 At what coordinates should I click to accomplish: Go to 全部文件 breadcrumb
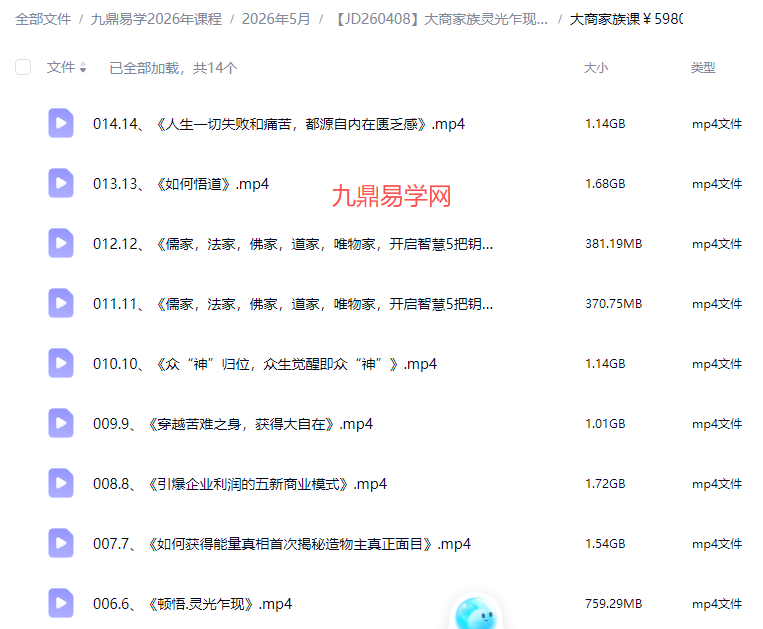click(x=43, y=19)
